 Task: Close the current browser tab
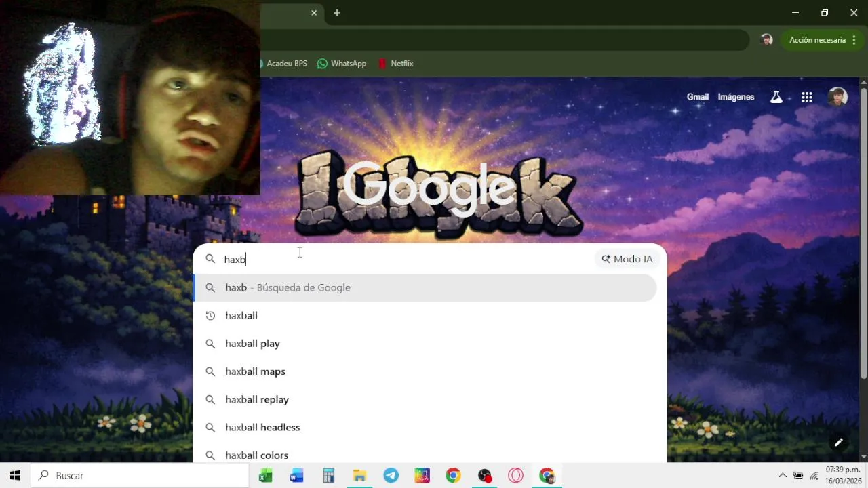[314, 13]
